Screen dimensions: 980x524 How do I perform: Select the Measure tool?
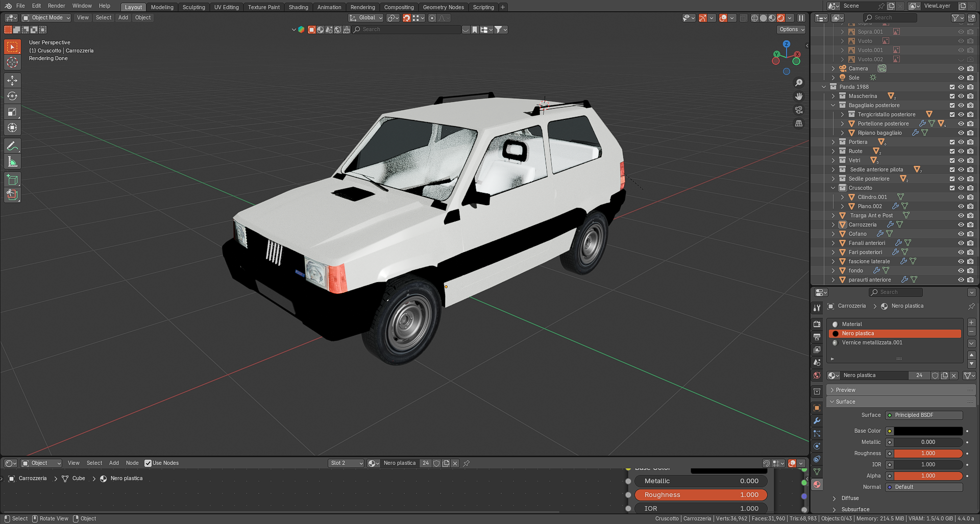pyautogui.click(x=12, y=162)
